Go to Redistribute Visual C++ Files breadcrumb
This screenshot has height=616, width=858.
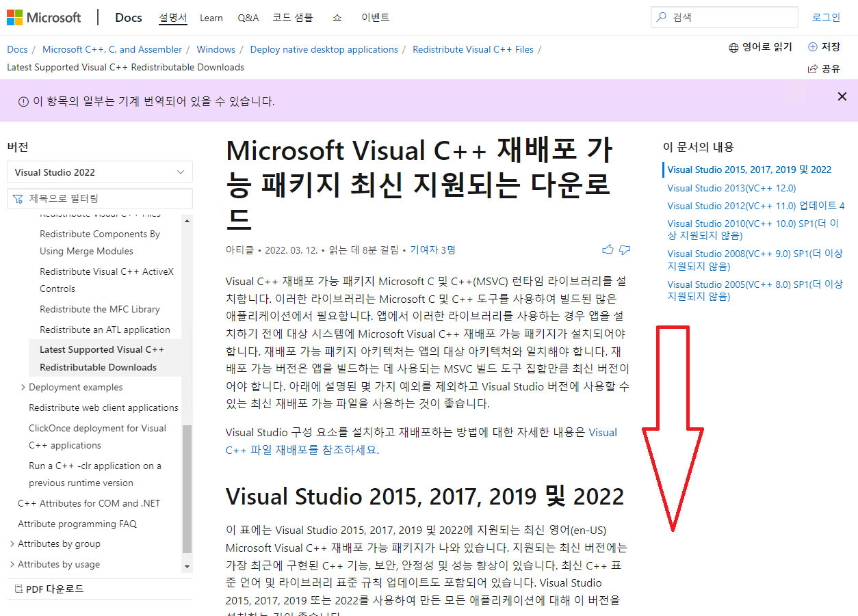point(473,49)
